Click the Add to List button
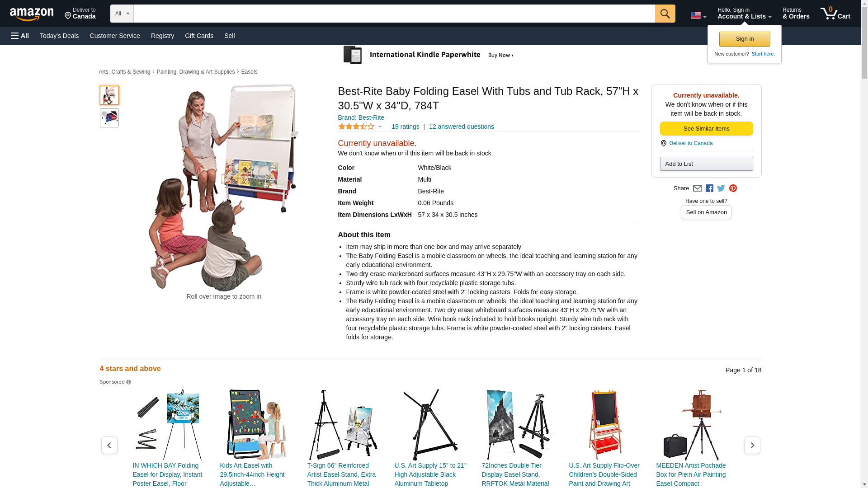Screen dimensions: 868x488 point(706,164)
